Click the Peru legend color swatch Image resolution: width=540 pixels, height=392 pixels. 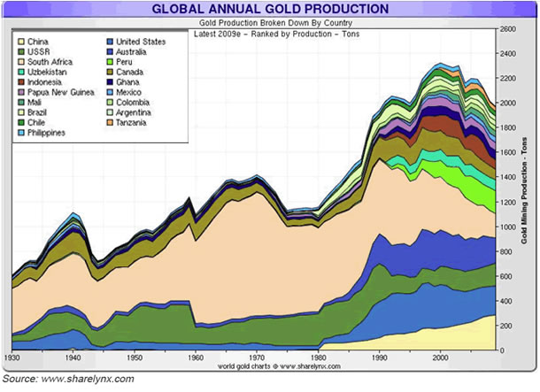[110, 62]
